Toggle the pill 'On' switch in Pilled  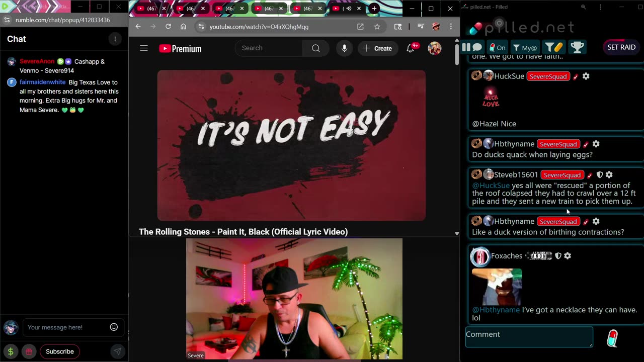click(x=497, y=47)
